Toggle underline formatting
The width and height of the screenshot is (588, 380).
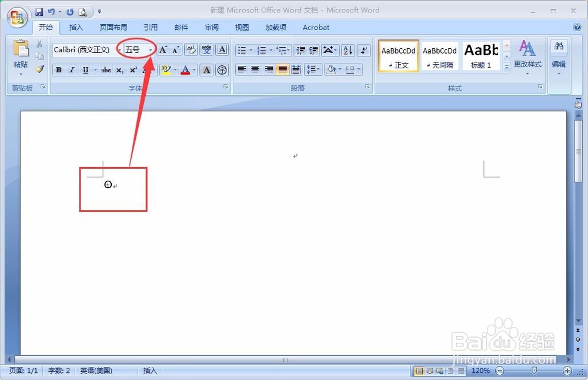click(x=86, y=69)
